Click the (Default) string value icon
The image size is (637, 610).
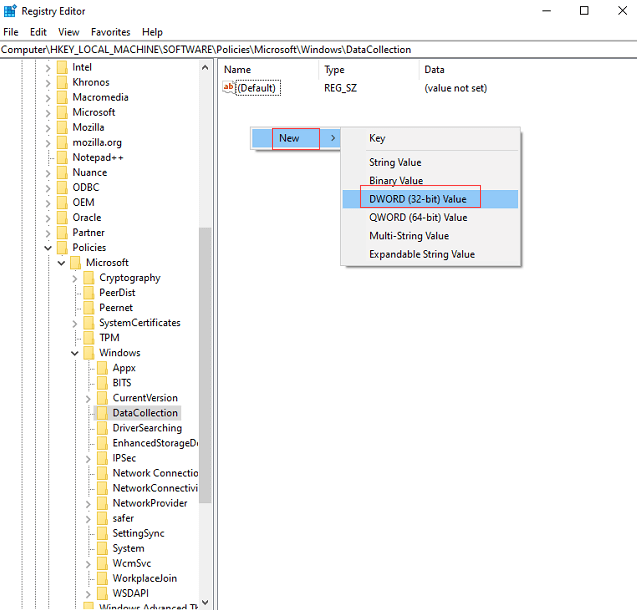click(x=229, y=88)
